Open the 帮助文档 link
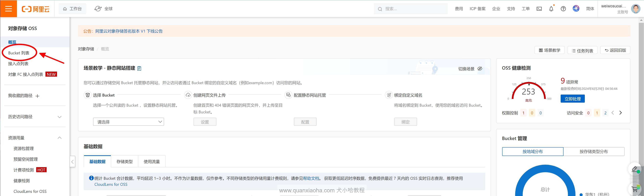Image resolution: width=644 pixels, height=196 pixels. point(311,178)
